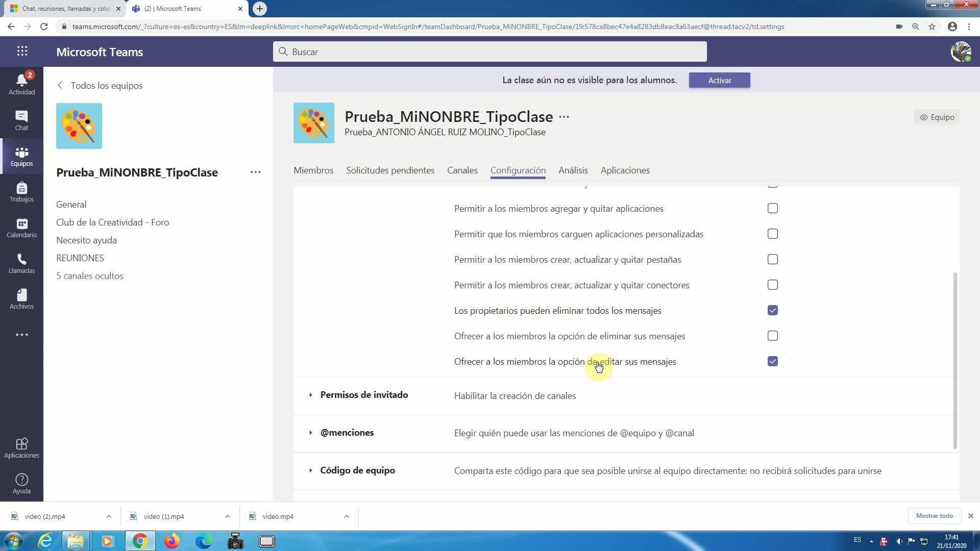
Task: Uncheck owners can delete all messages
Action: (772, 310)
